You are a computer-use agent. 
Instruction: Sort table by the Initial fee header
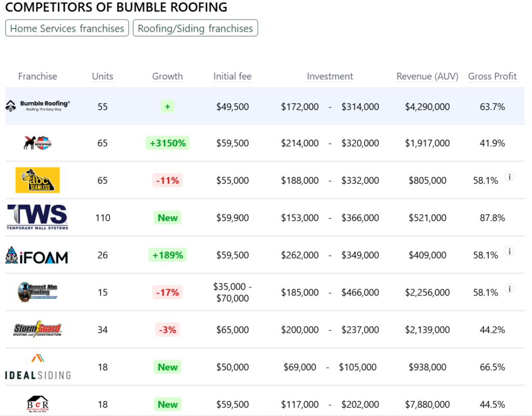point(232,76)
